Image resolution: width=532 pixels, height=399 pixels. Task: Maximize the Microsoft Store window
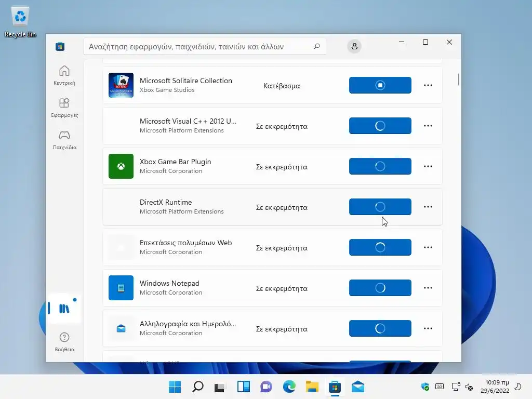pos(425,42)
